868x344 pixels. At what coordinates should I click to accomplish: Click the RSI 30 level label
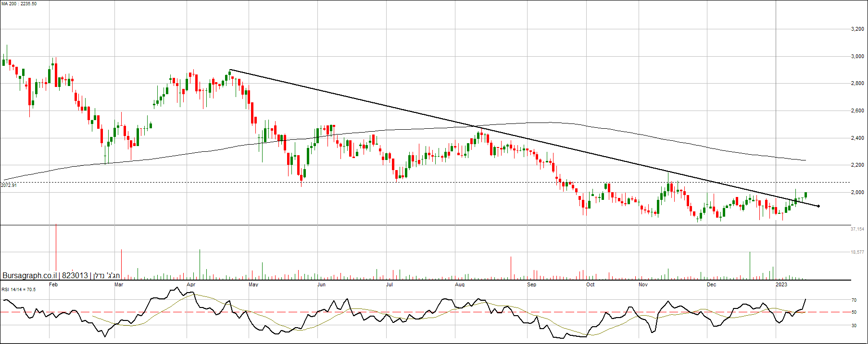tap(854, 326)
